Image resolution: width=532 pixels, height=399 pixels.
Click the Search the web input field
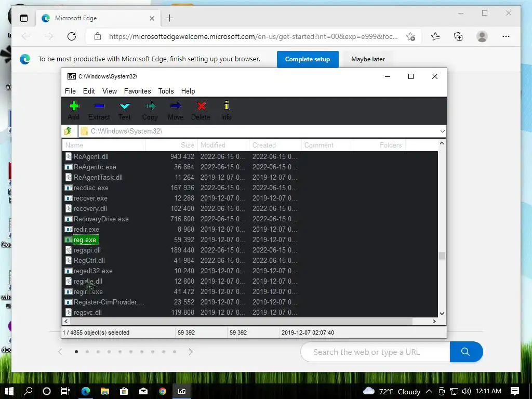click(x=375, y=352)
